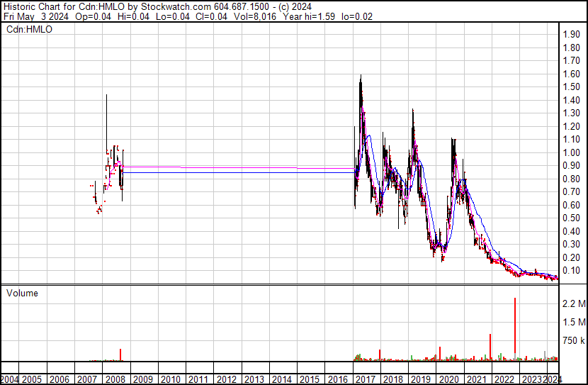Click the 'Cdn:HMLO' symbol label in chart
This screenshot has height=385, width=588.
point(29,29)
